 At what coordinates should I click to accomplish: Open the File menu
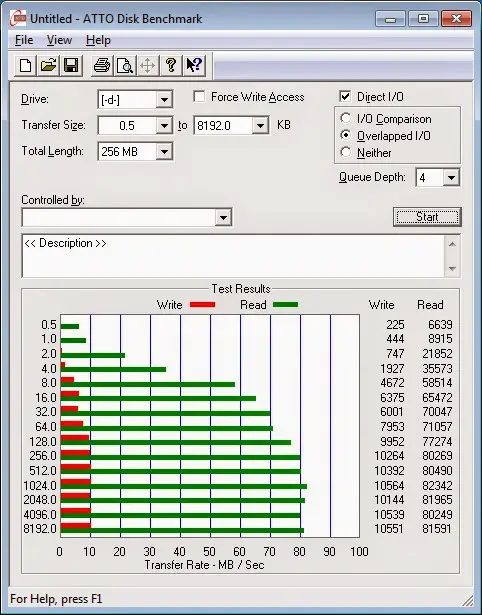(x=24, y=40)
